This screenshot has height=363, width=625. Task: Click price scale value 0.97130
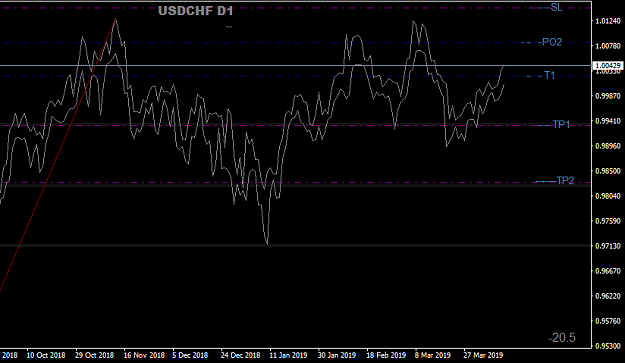608,246
